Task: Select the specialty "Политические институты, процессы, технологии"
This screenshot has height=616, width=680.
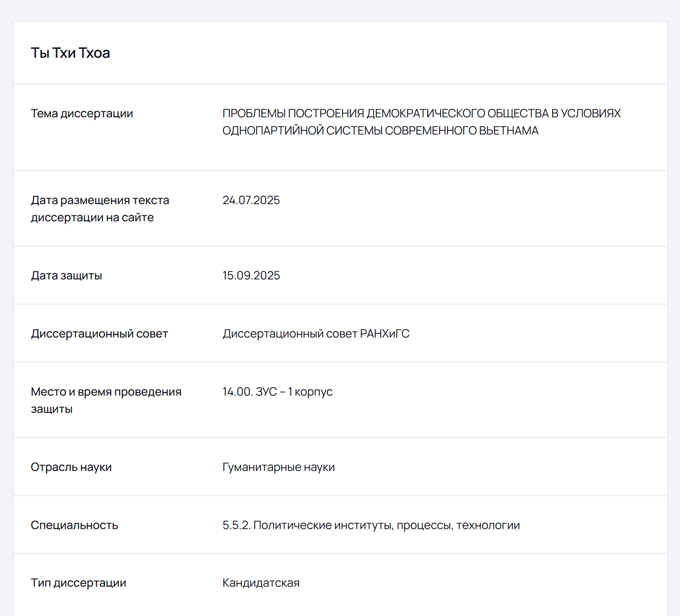Action: click(x=387, y=525)
